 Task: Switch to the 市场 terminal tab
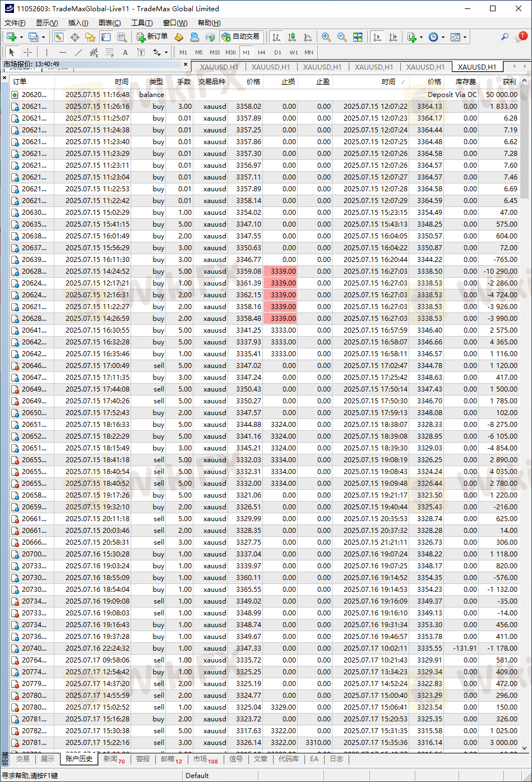pos(205,758)
